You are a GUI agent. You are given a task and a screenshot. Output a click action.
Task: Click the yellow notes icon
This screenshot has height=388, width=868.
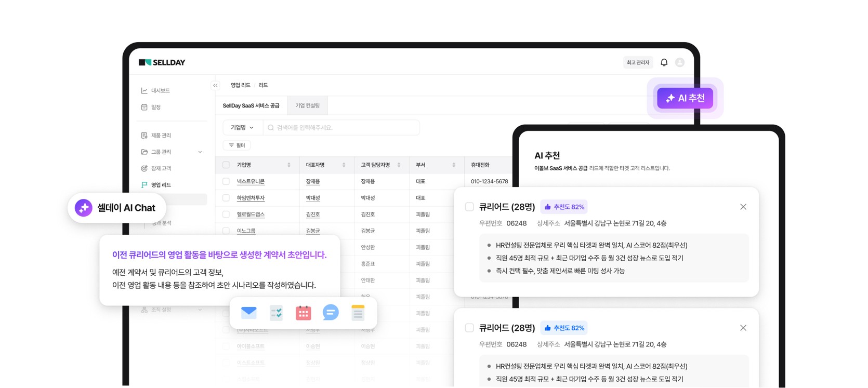pyautogui.click(x=358, y=313)
